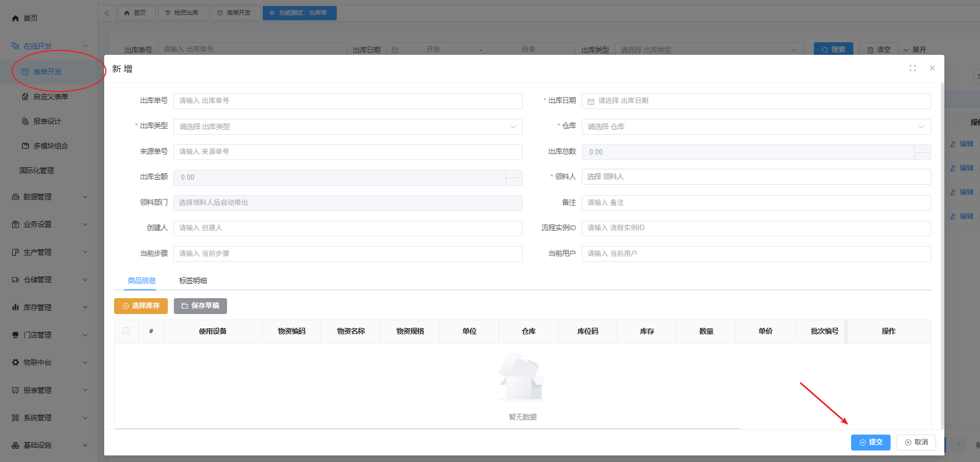This screenshot has height=462, width=980.
Task: Decrease 出库总数 with the down stepper
Action: point(922,156)
